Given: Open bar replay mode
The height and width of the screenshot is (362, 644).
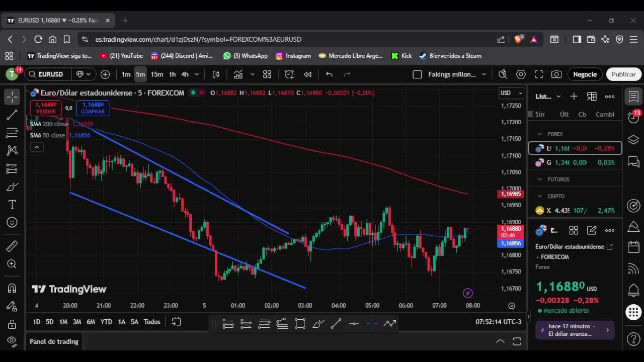Looking at the screenshot, I should click(307, 74).
